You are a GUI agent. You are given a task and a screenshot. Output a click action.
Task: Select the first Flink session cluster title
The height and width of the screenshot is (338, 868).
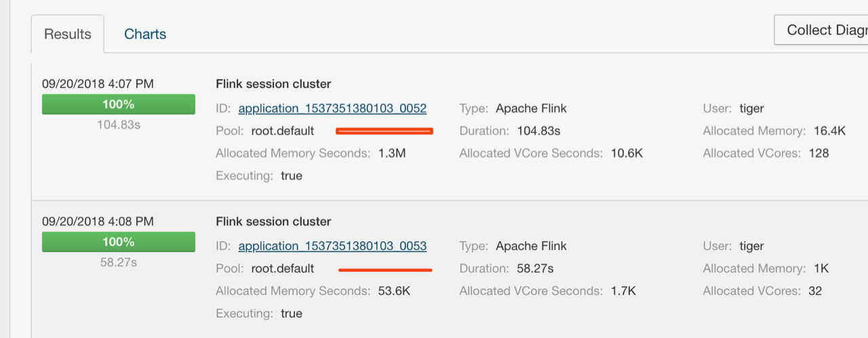click(273, 84)
